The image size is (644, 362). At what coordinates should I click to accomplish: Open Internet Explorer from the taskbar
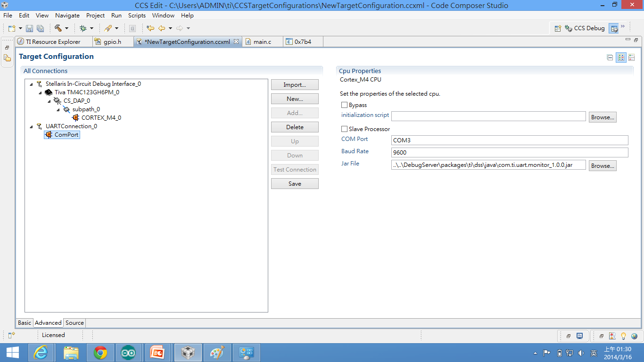pos(41,353)
